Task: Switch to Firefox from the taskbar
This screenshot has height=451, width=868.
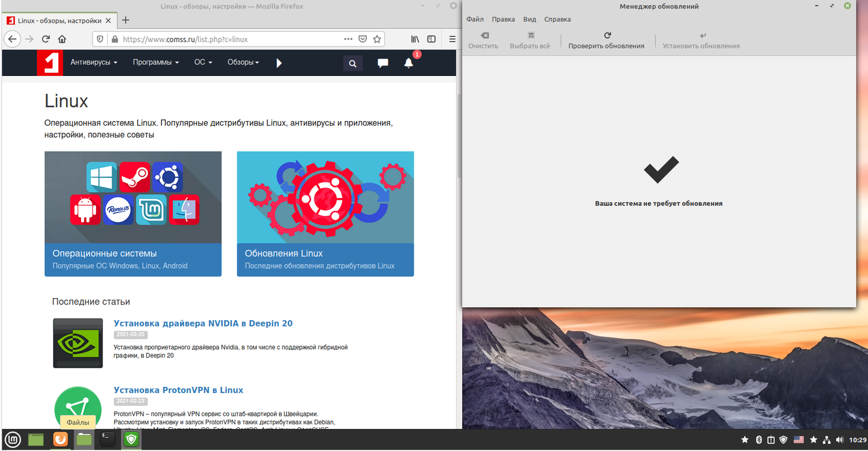Action: tap(60, 440)
